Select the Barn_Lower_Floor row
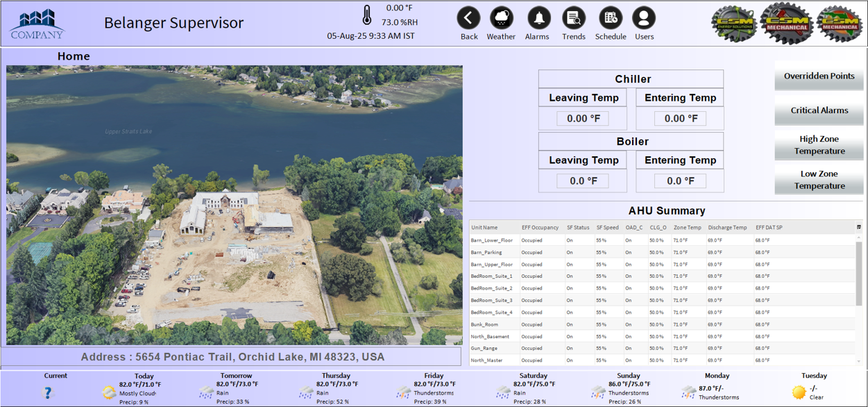Image resolution: width=868 pixels, height=407 pixels. (x=492, y=240)
